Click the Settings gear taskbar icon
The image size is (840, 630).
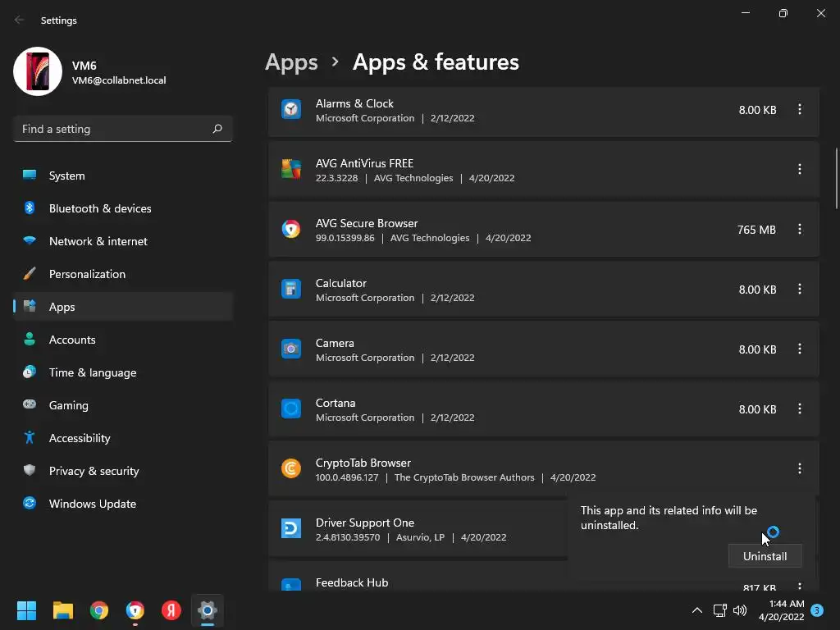click(208, 610)
